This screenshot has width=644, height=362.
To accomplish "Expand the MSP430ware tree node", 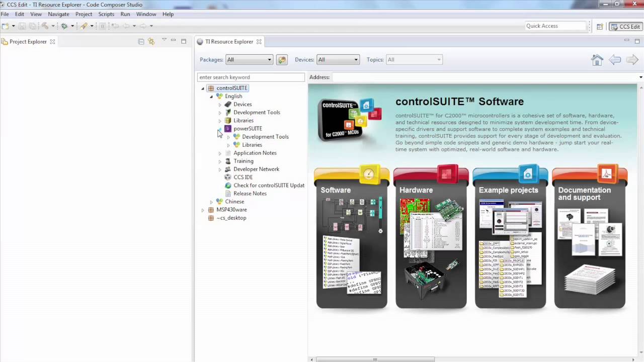I will coord(203,210).
